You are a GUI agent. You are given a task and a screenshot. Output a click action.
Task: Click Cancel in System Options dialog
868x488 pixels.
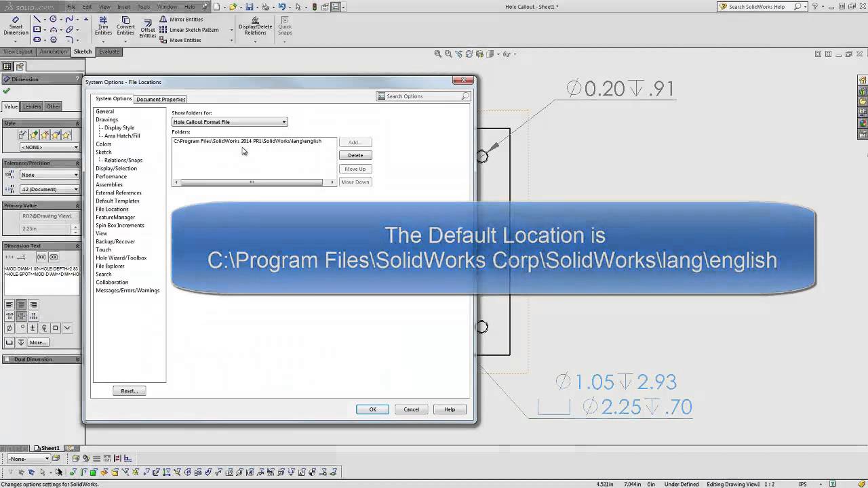tap(412, 409)
